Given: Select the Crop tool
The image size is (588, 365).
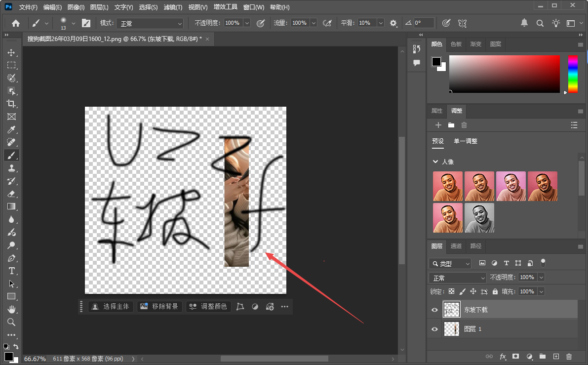Looking at the screenshot, I should point(11,104).
